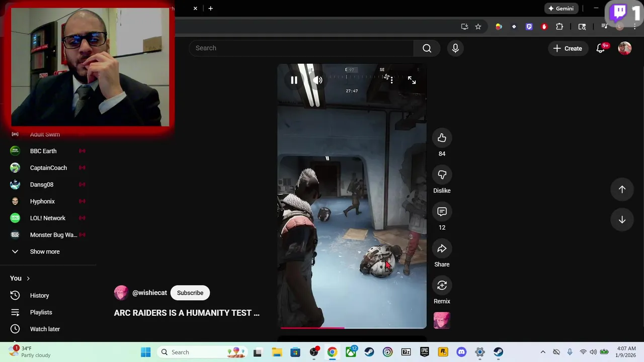
Task: Toggle the microphone tray icon
Action: point(570,352)
